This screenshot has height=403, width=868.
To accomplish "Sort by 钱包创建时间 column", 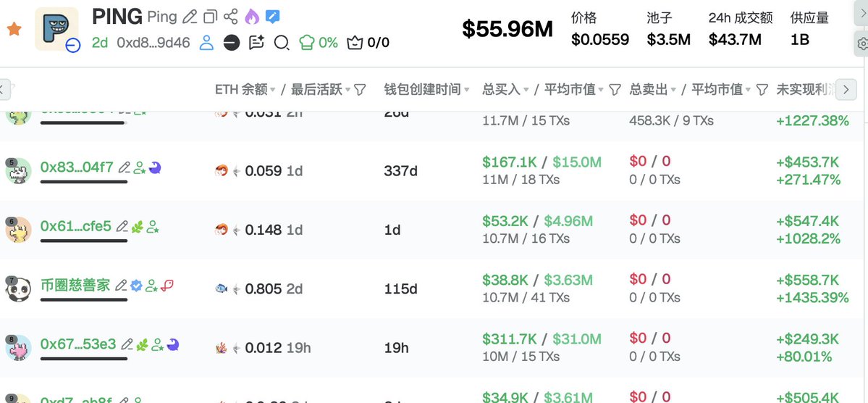I will click(467, 90).
